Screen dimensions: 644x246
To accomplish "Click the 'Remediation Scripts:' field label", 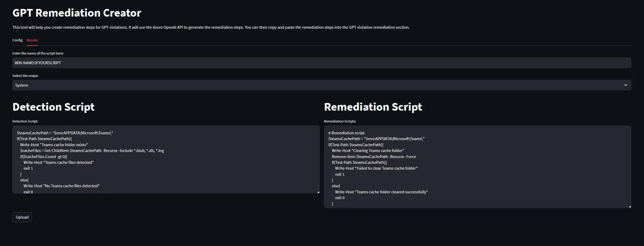I will tap(340, 121).
